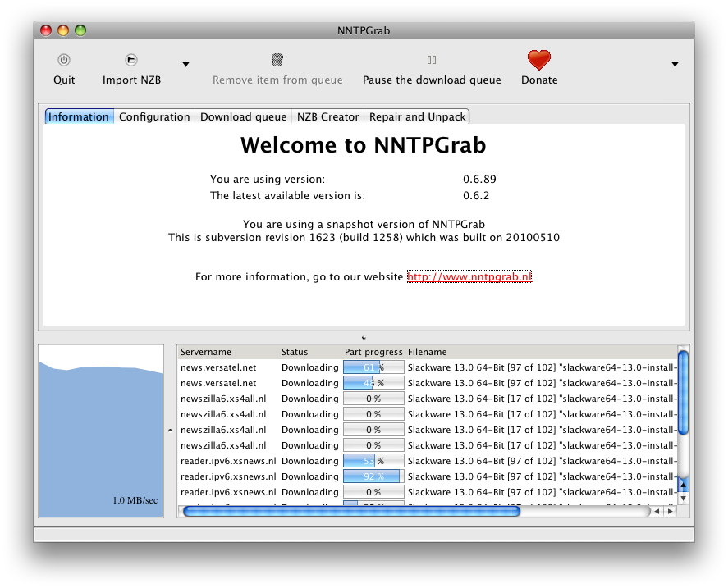This screenshot has width=728, height=588.
Task: Click the Import NZB toolbar icon
Action: tap(131, 60)
